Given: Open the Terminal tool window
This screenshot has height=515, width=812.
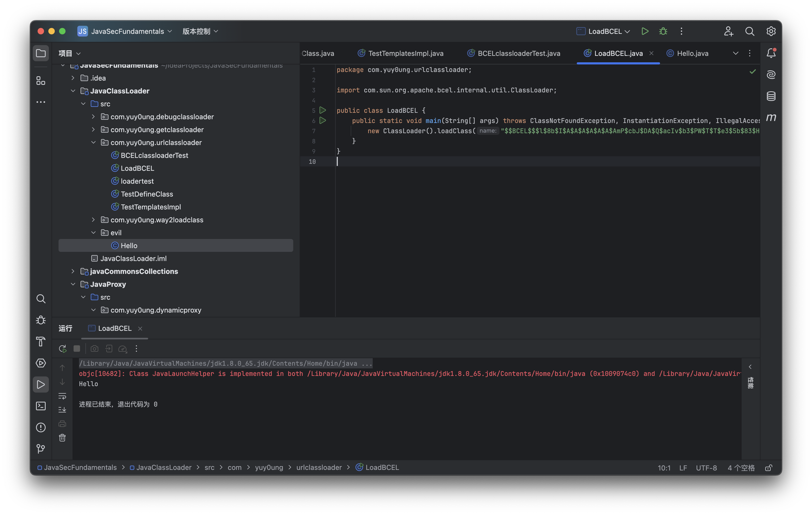Looking at the screenshot, I should tap(41, 406).
